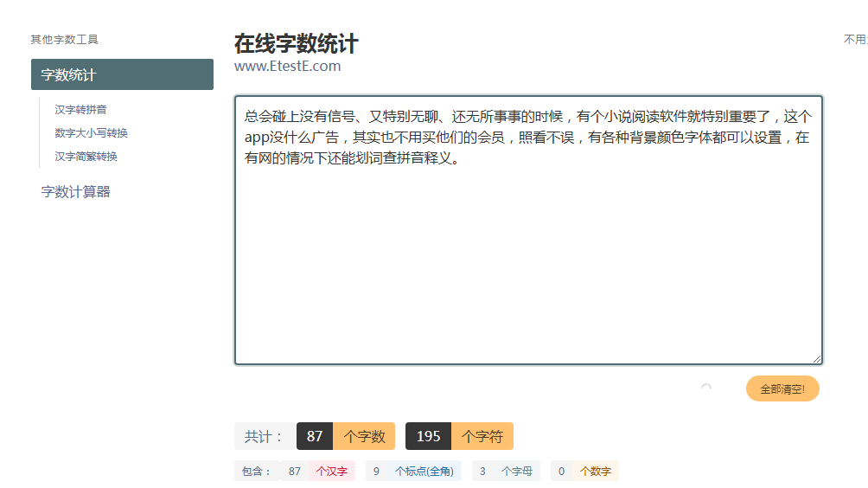Viewport: 868px width, 488px height.
Task: Click the 包含： label
Action: coord(256,472)
